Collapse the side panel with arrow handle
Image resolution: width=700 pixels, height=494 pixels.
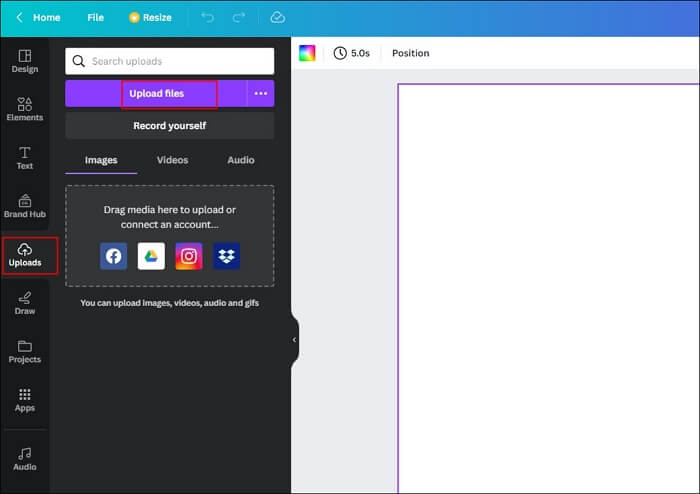pyautogui.click(x=294, y=340)
